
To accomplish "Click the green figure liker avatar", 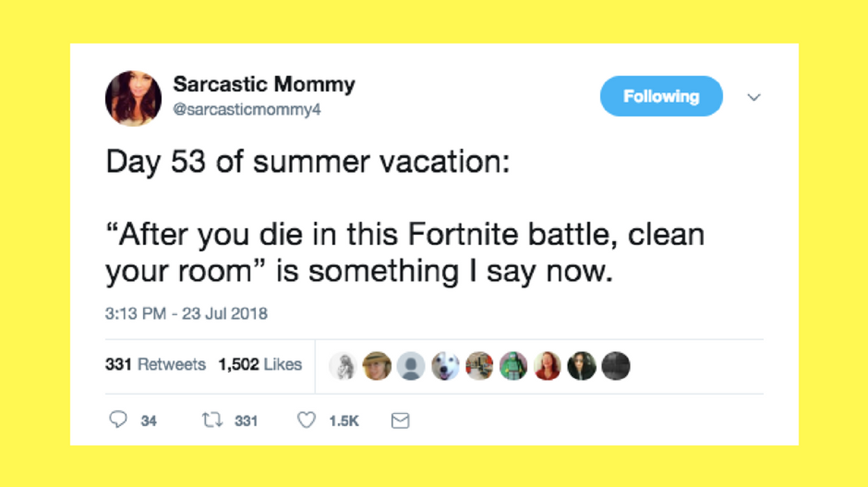I will 514,366.
